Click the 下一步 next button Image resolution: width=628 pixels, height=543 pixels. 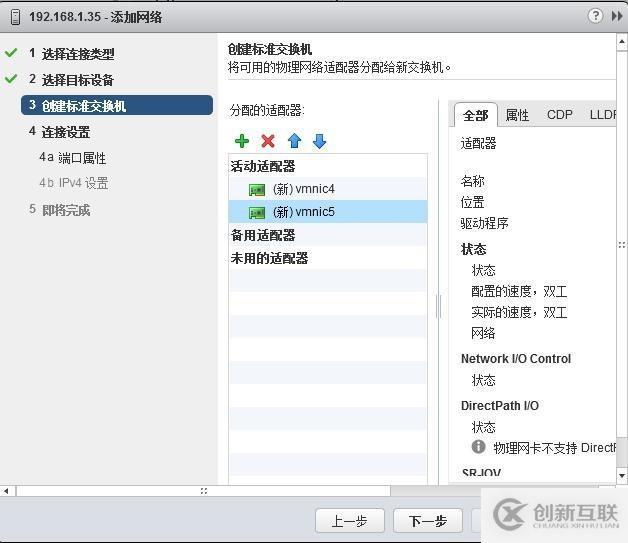tap(428, 521)
